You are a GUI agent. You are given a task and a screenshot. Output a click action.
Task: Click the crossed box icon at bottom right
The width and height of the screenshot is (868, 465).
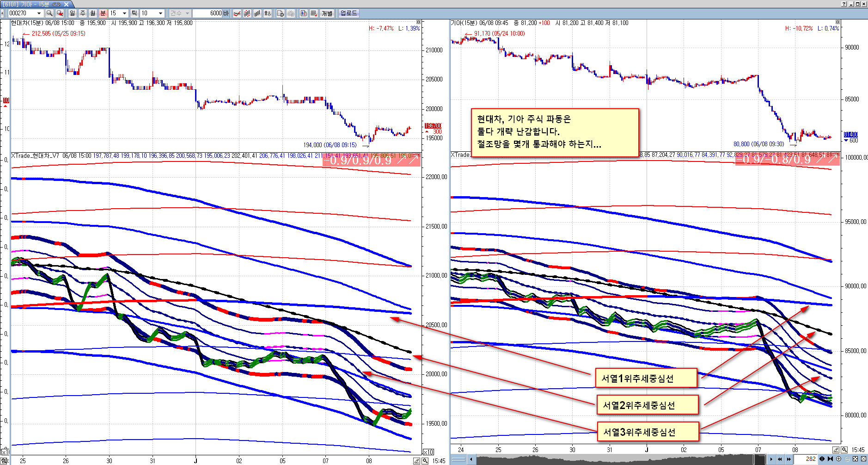863,459
